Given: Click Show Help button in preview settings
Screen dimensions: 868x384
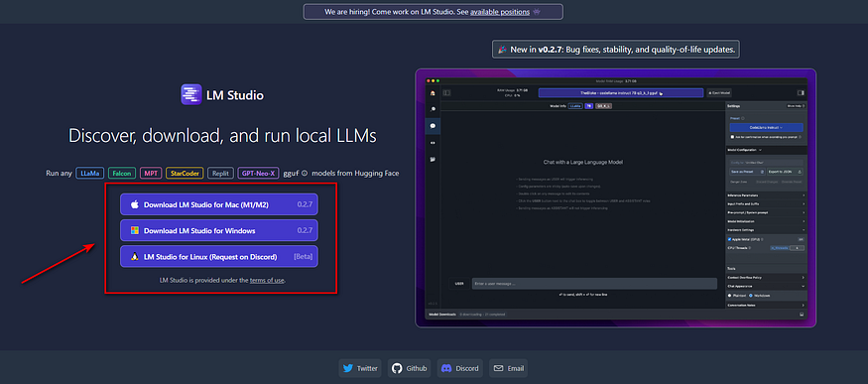Looking at the screenshot, I should [796, 106].
